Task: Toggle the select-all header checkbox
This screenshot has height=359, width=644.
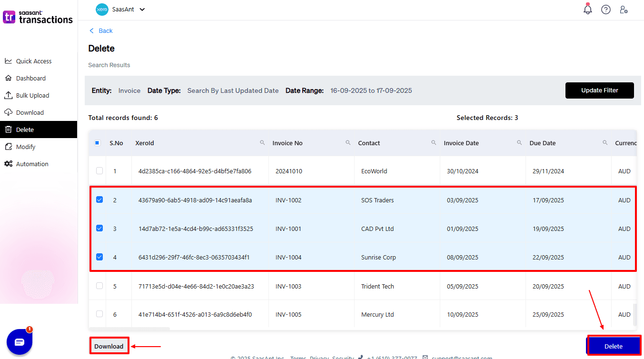Action: pos(98,143)
